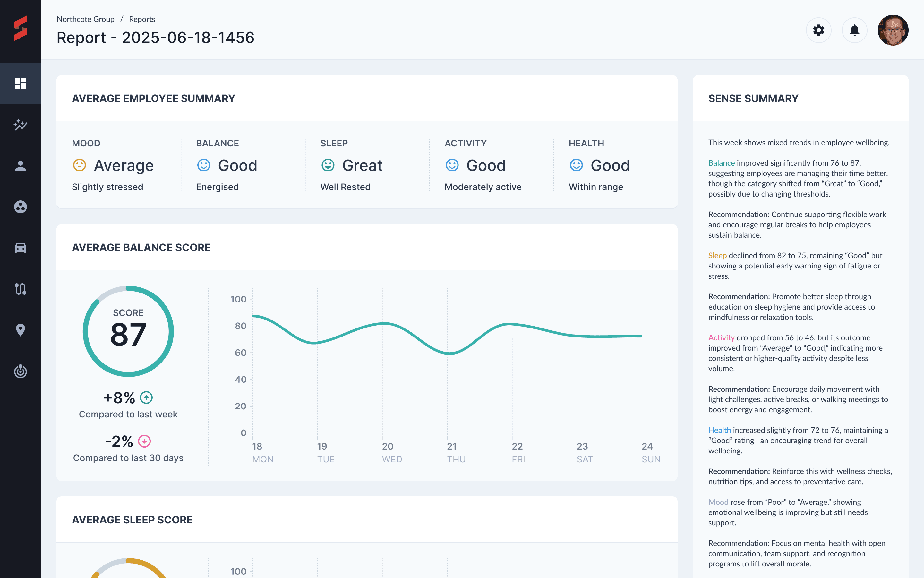Viewport: 924px width, 578px height.
Task: Click the Compared to last 30 days caption
Action: [x=128, y=458]
